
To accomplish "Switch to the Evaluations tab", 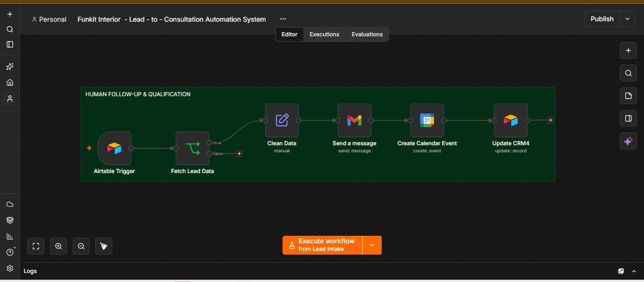I will [x=367, y=34].
